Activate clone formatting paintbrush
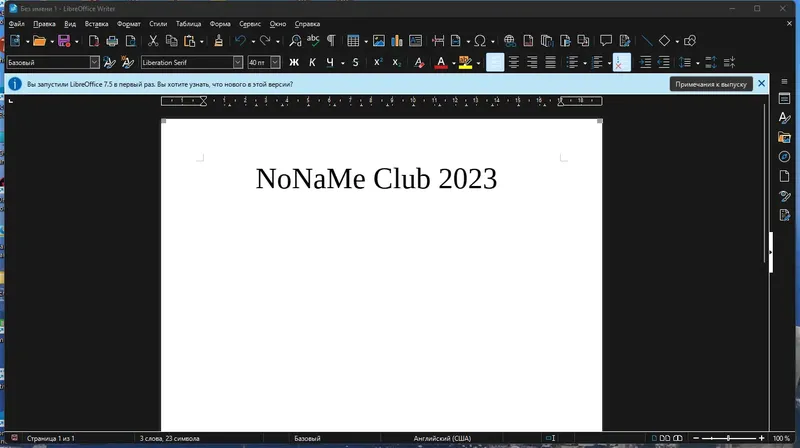Screen dimensions: 800x448 tap(218, 41)
